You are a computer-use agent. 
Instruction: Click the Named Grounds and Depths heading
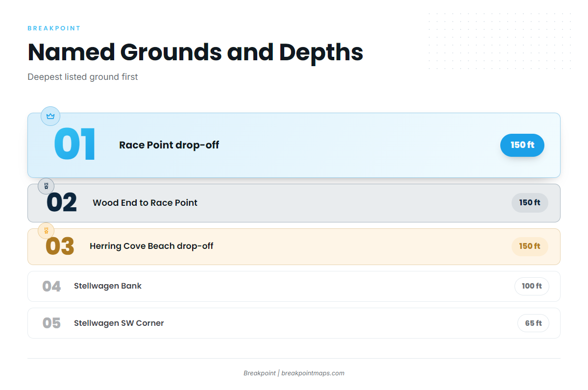point(196,52)
